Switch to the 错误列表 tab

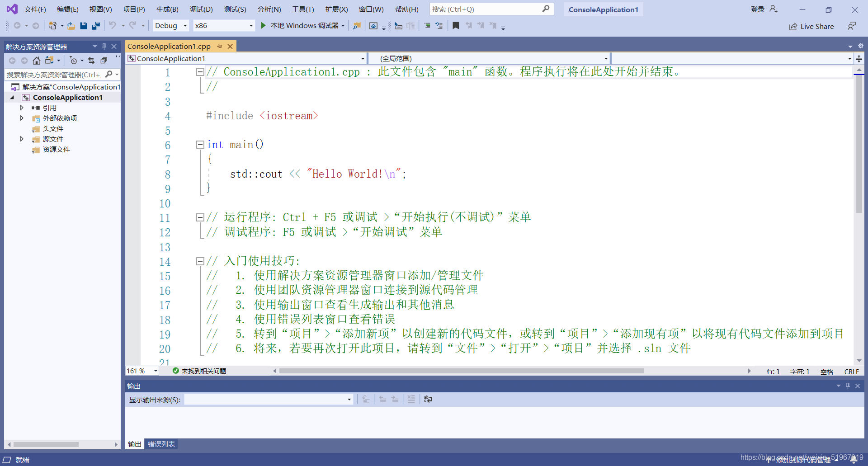click(x=161, y=444)
